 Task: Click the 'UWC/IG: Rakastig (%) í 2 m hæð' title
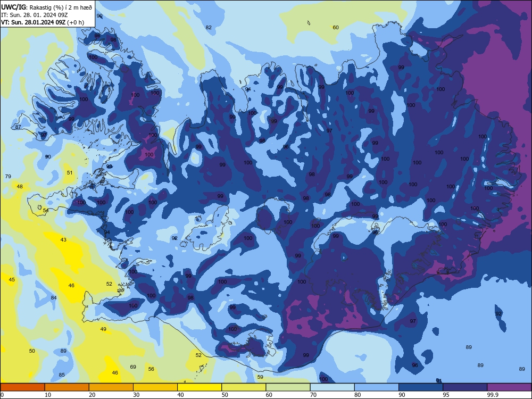pos(46,7)
